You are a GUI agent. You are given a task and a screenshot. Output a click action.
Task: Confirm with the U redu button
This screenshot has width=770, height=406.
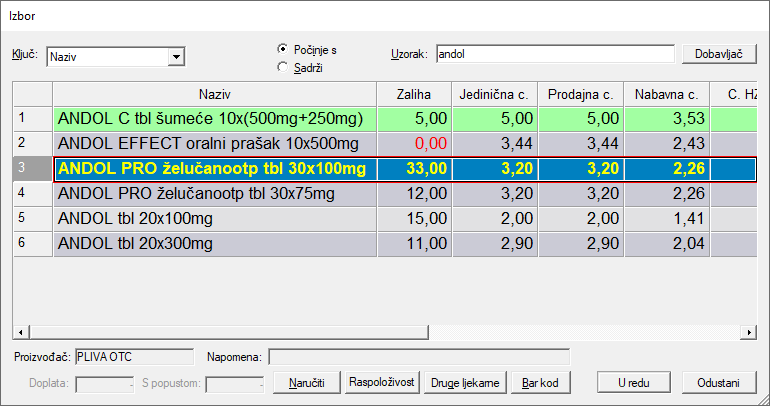click(633, 382)
